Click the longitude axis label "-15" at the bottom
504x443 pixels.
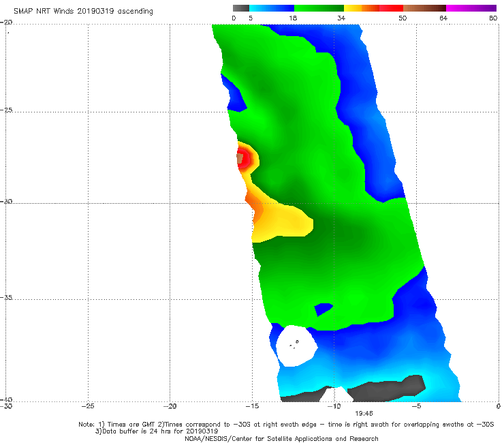(x=252, y=406)
